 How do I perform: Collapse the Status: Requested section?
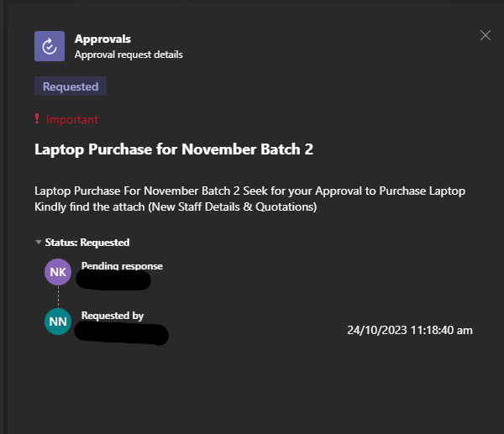click(39, 243)
